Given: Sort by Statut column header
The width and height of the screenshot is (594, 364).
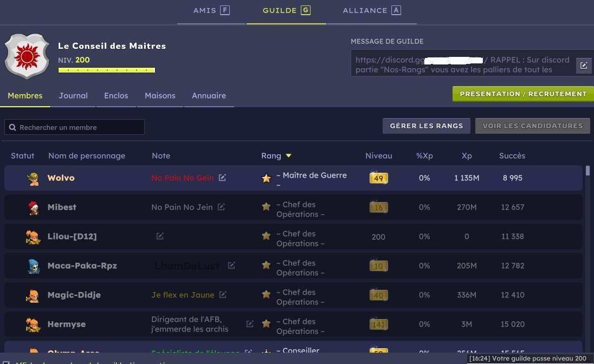Looking at the screenshot, I should tap(22, 155).
